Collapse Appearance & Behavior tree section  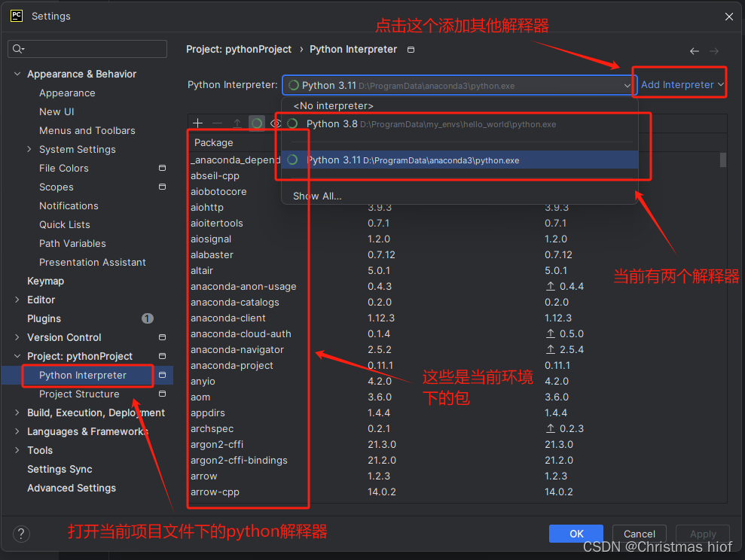pos(17,74)
